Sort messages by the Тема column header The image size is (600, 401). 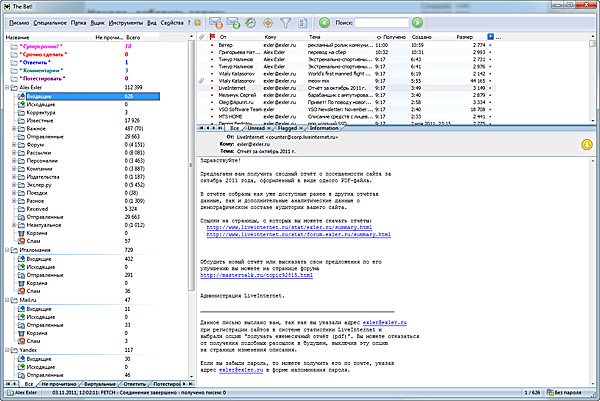click(312, 35)
